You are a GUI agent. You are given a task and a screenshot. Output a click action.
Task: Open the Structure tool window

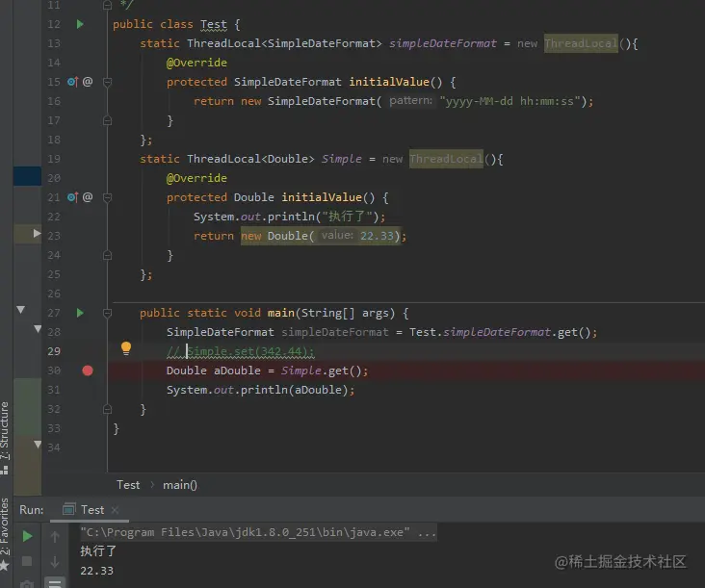[5, 438]
